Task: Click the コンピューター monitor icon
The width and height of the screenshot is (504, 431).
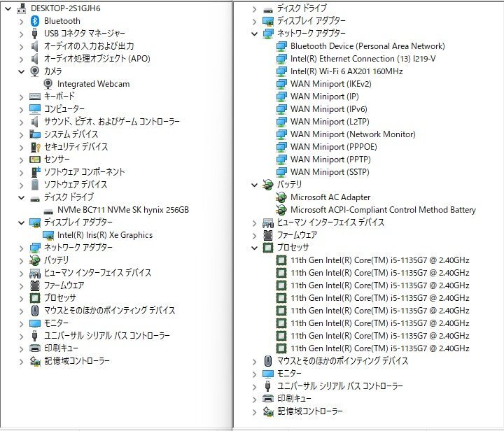Action: tap(35, 109)
